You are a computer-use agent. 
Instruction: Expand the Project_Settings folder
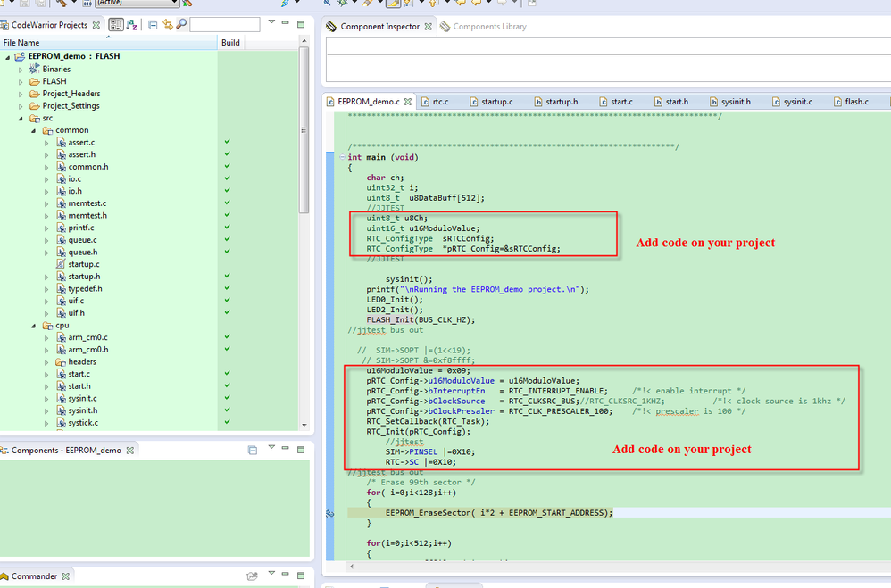(x=21, y=106)
